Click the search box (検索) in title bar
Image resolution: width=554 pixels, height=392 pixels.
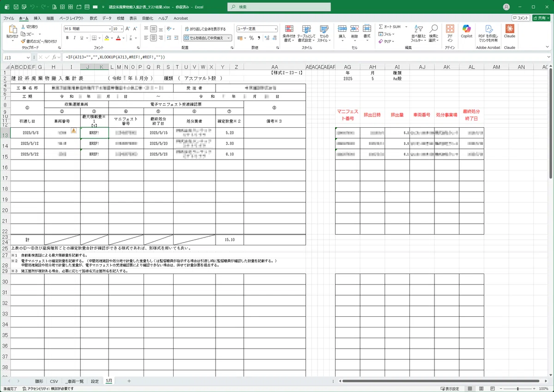click(x=279, y=7)
